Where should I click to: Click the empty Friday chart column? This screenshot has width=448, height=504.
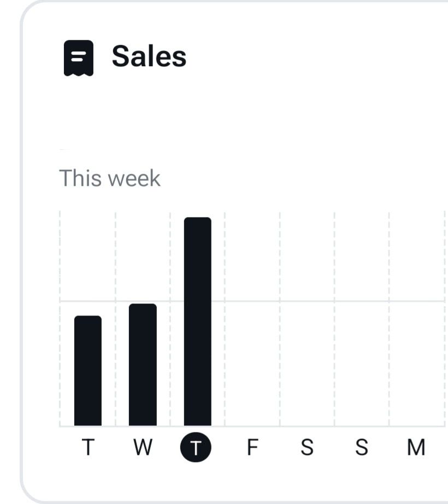pos(252,319)
